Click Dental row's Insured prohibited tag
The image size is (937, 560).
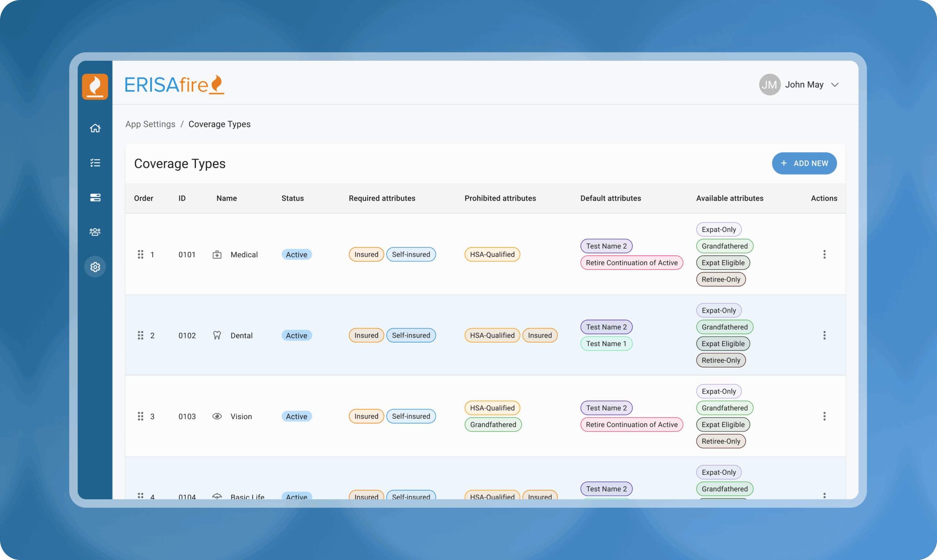coord(540,335)
